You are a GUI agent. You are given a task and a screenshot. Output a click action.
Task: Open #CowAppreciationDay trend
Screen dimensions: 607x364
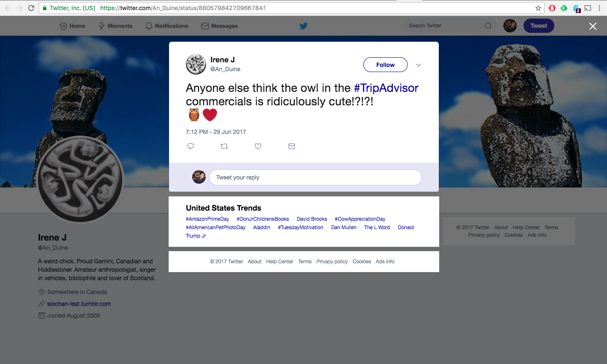click(360, 219)
